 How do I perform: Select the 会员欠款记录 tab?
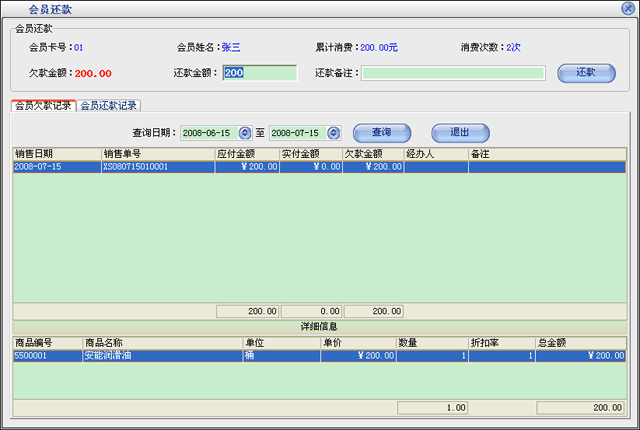coord(43,105)
